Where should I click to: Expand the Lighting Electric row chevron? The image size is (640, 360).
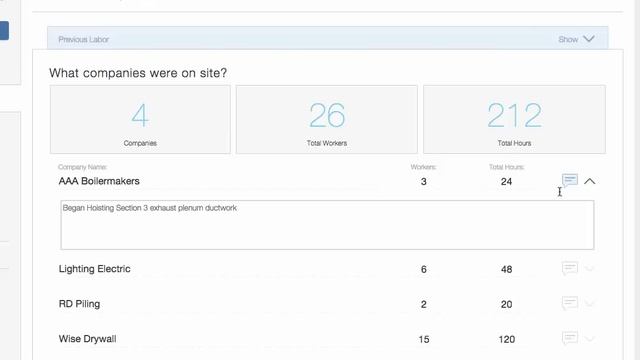click(589, 269)
